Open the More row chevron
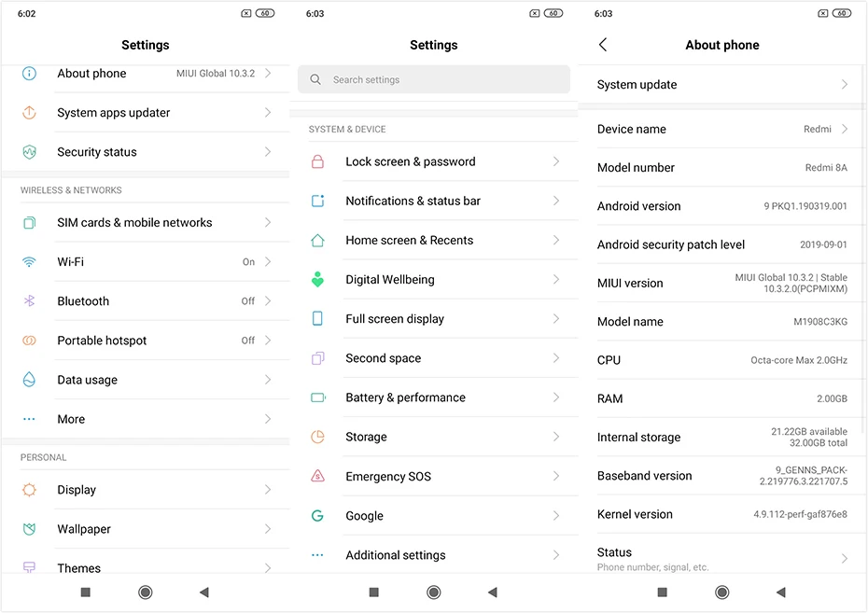The height and width of the screenshot is (613, 868). point(268,419)
